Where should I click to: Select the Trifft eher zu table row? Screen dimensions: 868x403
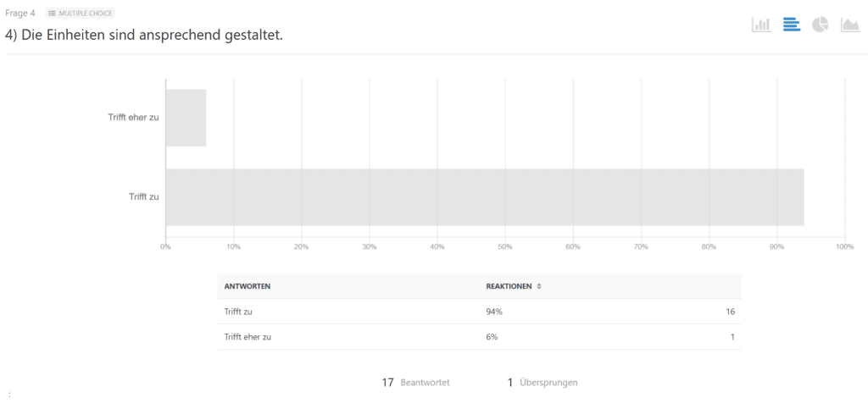click(x=480, y=337)
